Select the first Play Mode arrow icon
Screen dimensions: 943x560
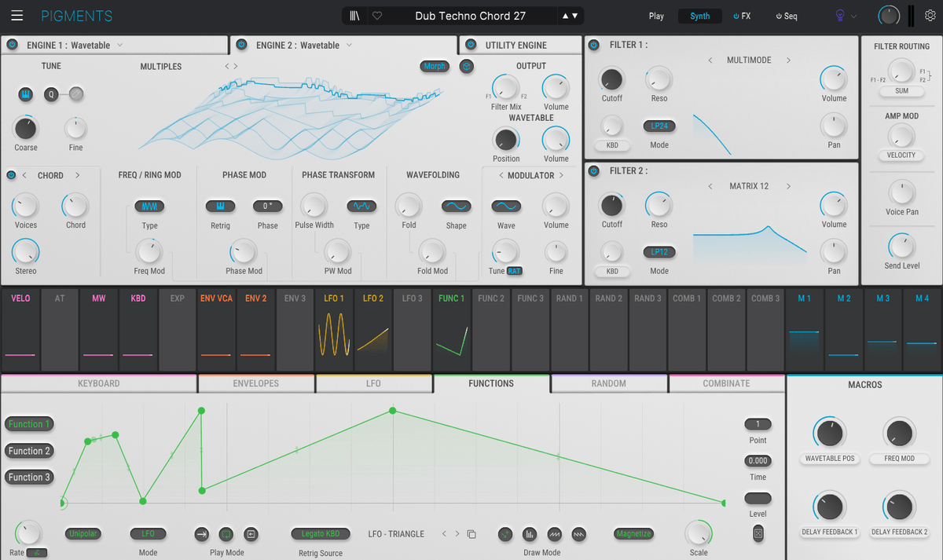(x=202, y=534)
